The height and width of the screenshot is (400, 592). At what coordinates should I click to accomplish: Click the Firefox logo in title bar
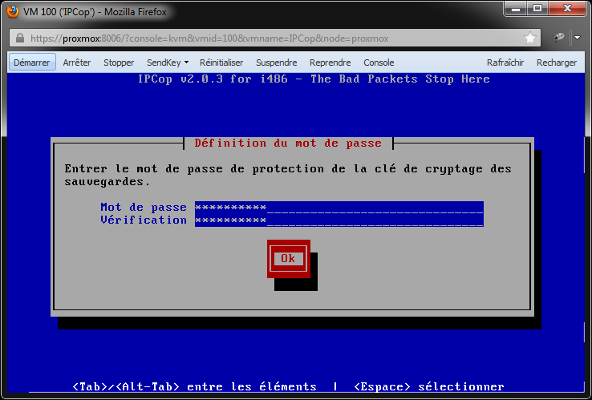click(x=12, y=11)
